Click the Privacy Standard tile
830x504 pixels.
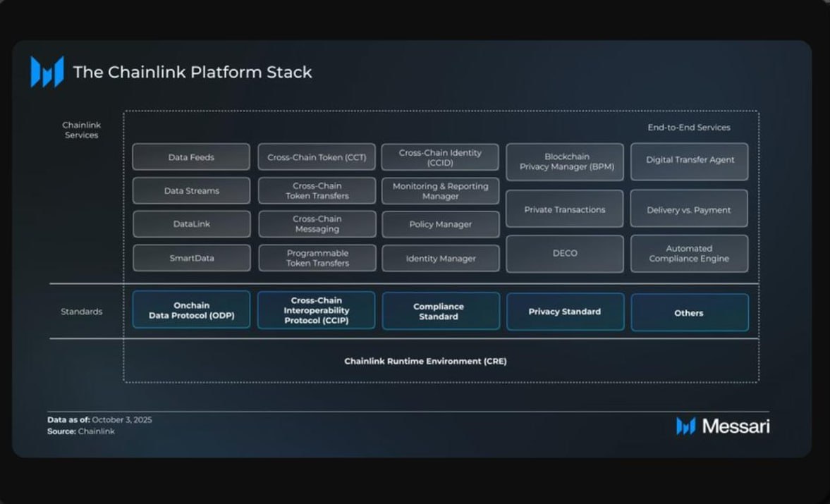565,312
